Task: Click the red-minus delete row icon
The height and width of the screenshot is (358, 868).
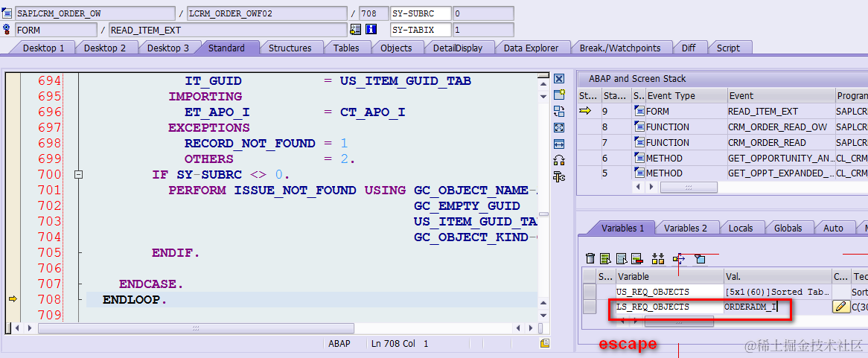Action: click(636, 258)
